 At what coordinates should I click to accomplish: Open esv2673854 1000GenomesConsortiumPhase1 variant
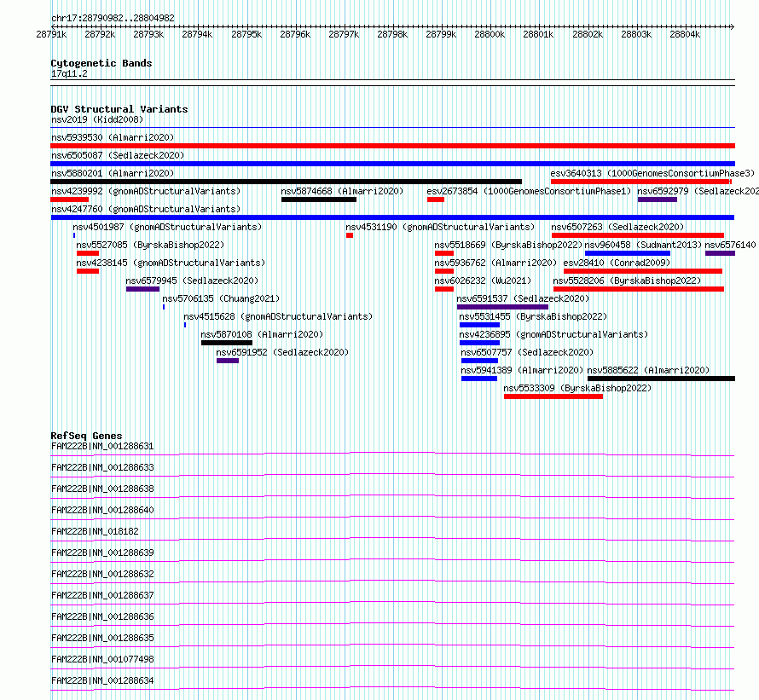click(x=529, y=191)
